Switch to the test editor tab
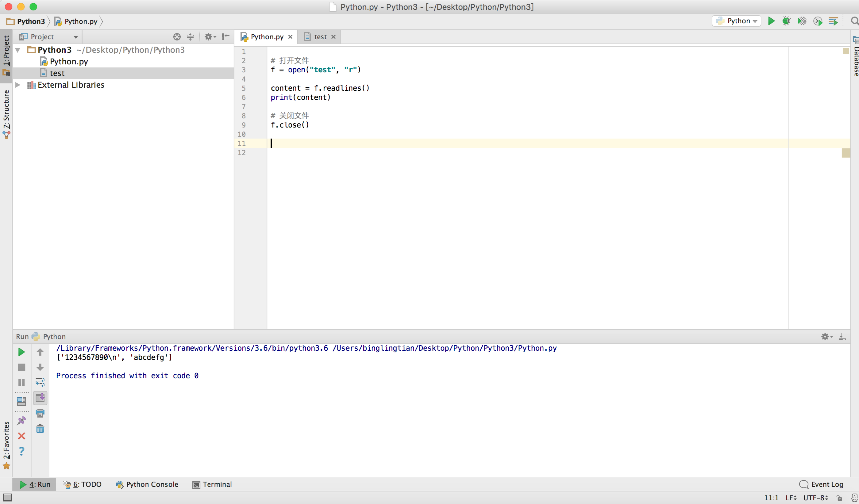 tap(320, 37)
